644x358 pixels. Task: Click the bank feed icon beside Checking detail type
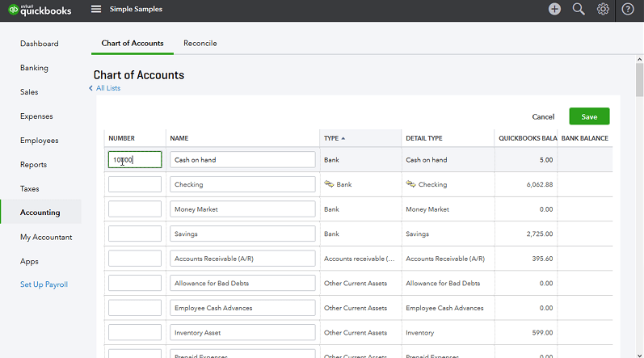click(410, 184)
